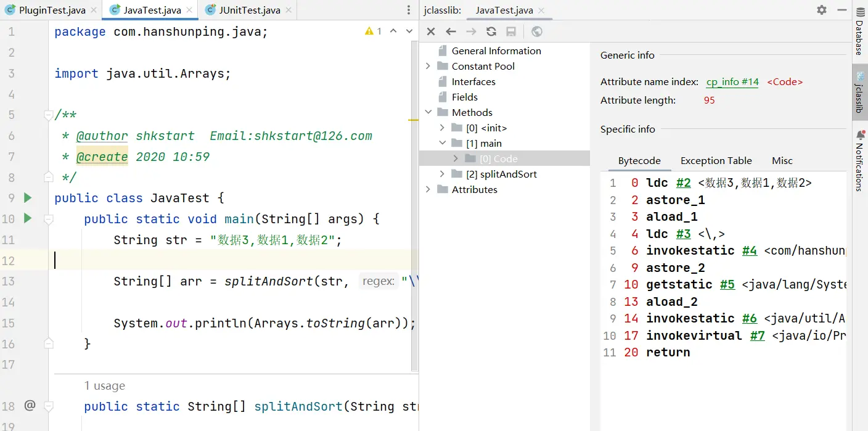Click the run arrow beside main method

click(28, 218)
